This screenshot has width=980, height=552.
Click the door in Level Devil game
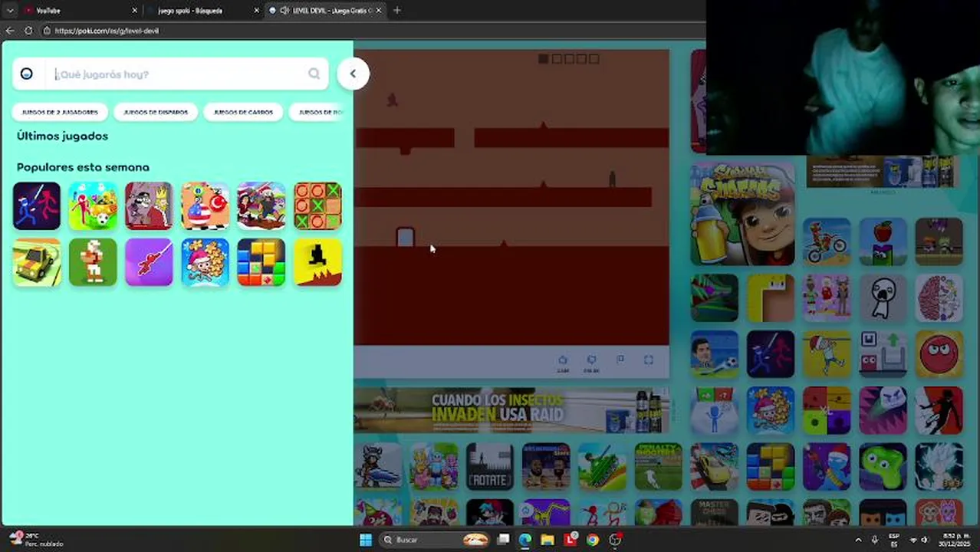(405, 238)
